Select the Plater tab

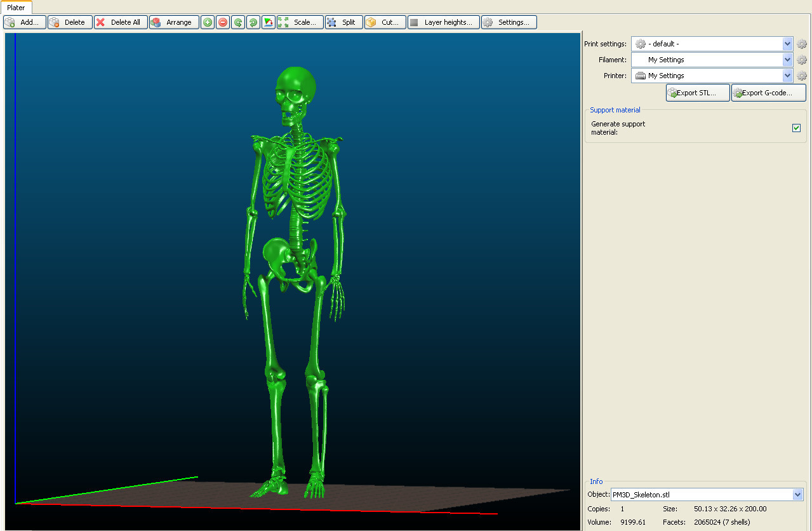(x=16, y=8)
